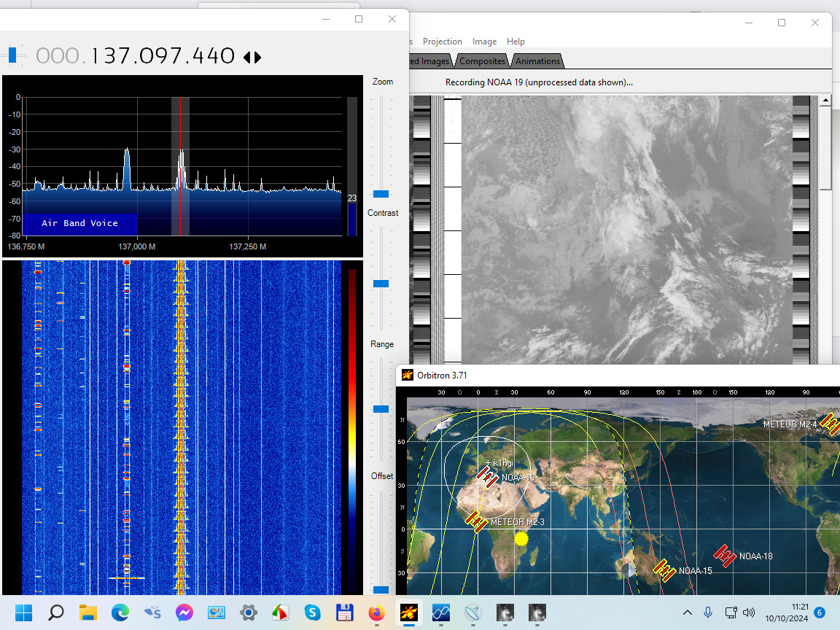Open the Windows Start menu
Screen dimensions: 840x630
23,612
